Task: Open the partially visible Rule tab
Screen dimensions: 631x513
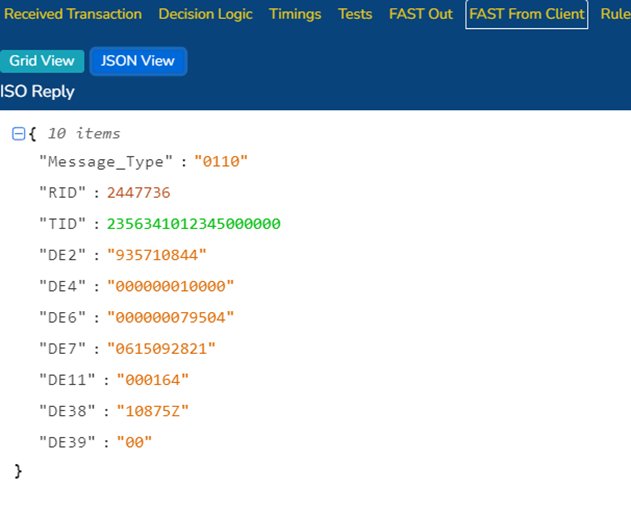Action: coord(615,14)
